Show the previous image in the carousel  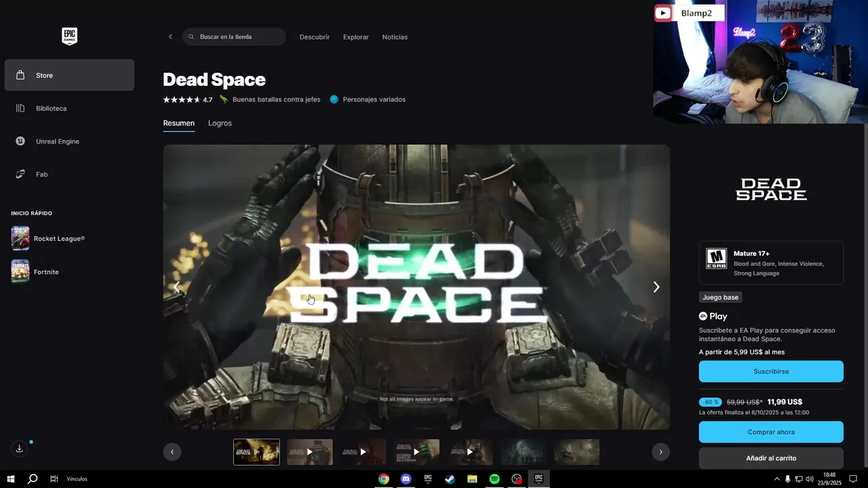click(176, 287)
